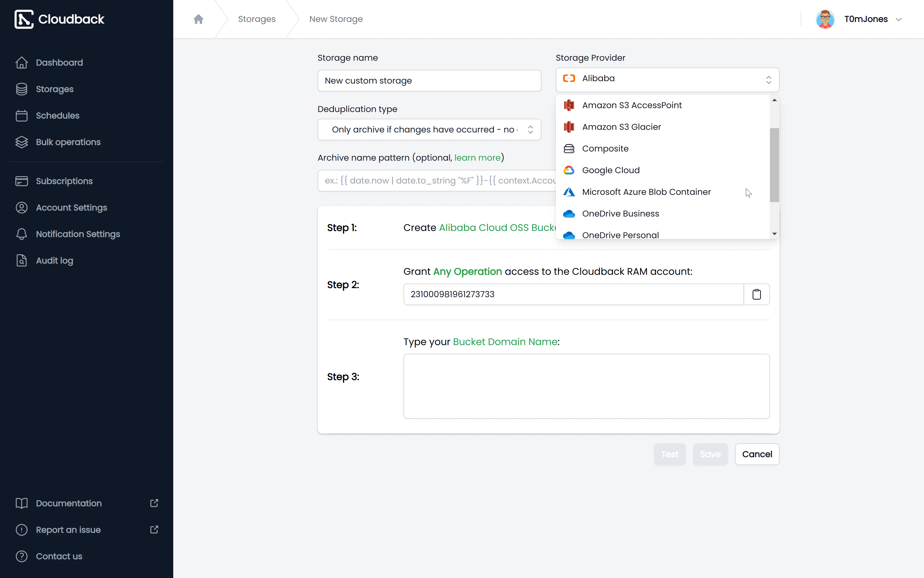Open Schedules in the sidebar

coord(58,115)
